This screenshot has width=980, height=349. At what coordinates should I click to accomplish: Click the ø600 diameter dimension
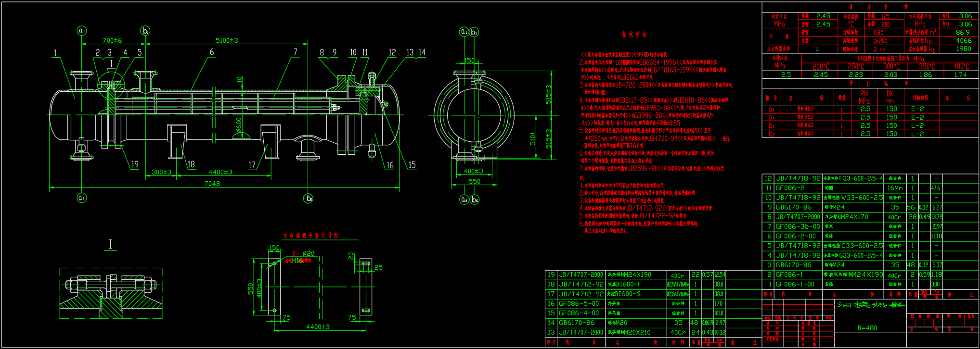(239, 126)
